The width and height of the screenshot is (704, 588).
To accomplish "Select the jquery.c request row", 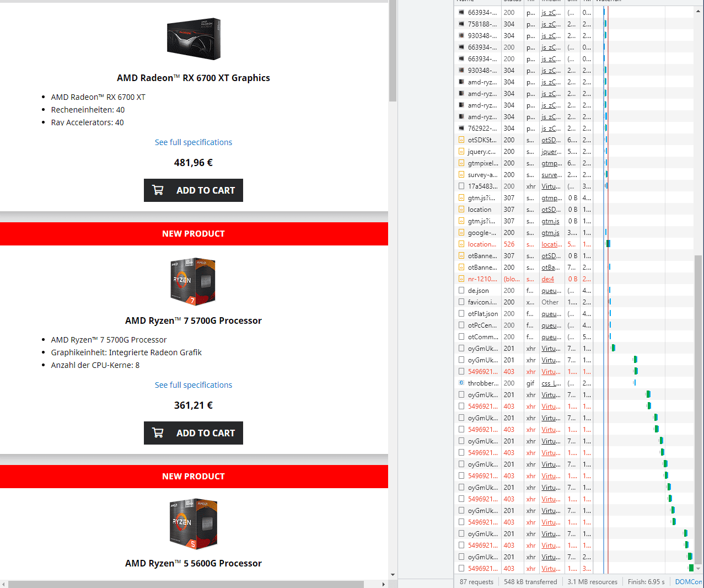I will pyautogui.click(x=574, y=152).
